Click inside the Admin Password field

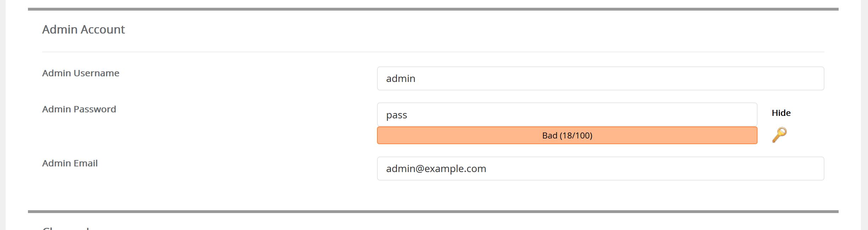(x=567, y=114)
